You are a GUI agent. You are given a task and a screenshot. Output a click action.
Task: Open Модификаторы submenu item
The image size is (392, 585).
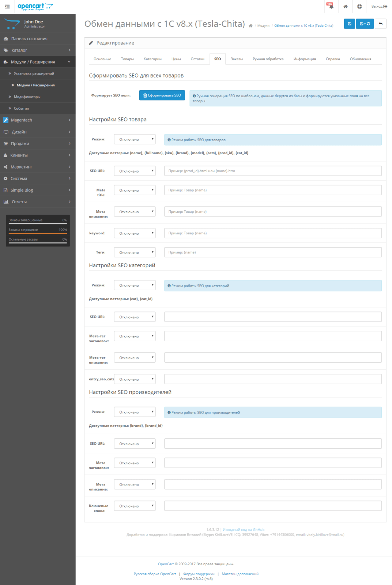[x=38, y=97]
